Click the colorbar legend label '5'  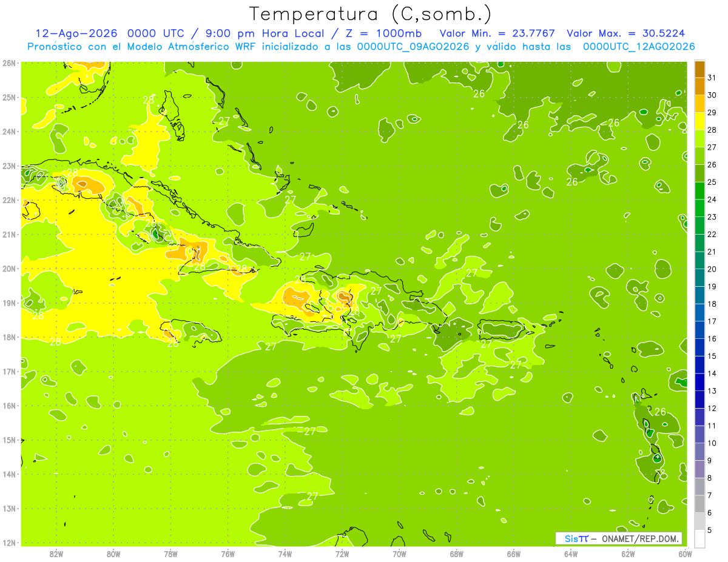[x=709, y=530]
